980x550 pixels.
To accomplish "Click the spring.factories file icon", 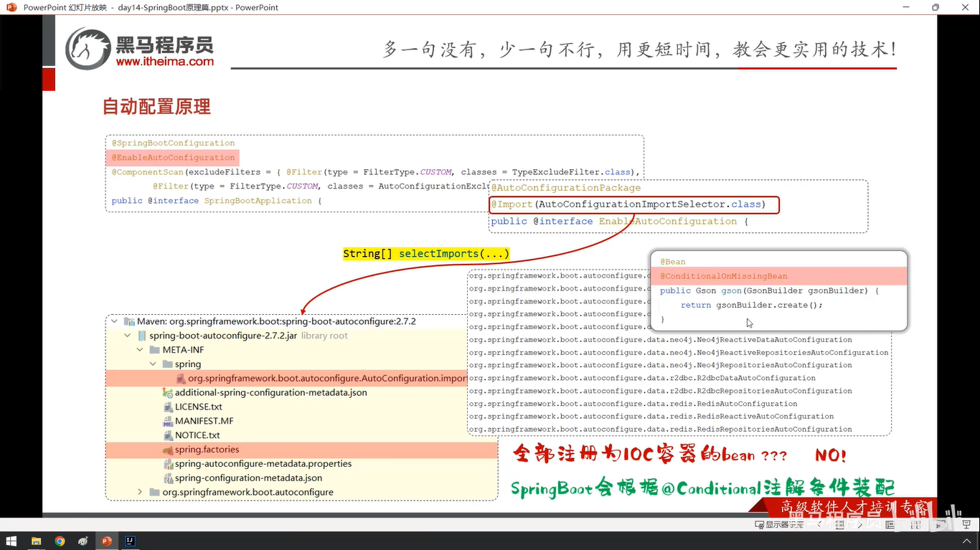I will coord(168,450).
